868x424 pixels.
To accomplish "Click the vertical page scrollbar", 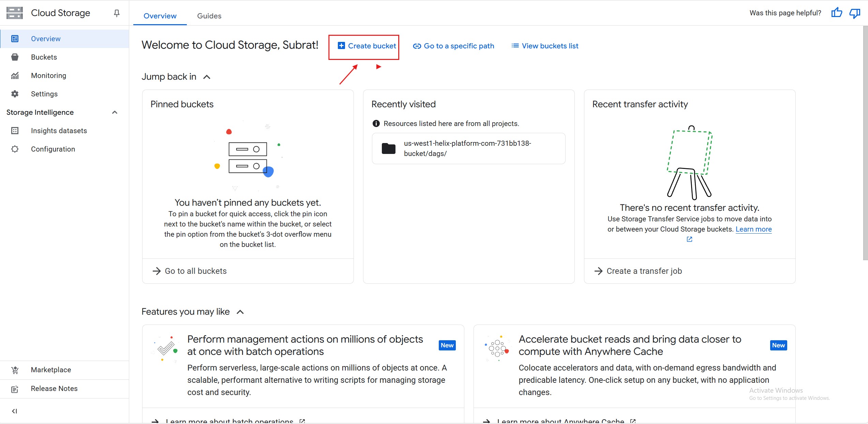I will coord(865,143).
